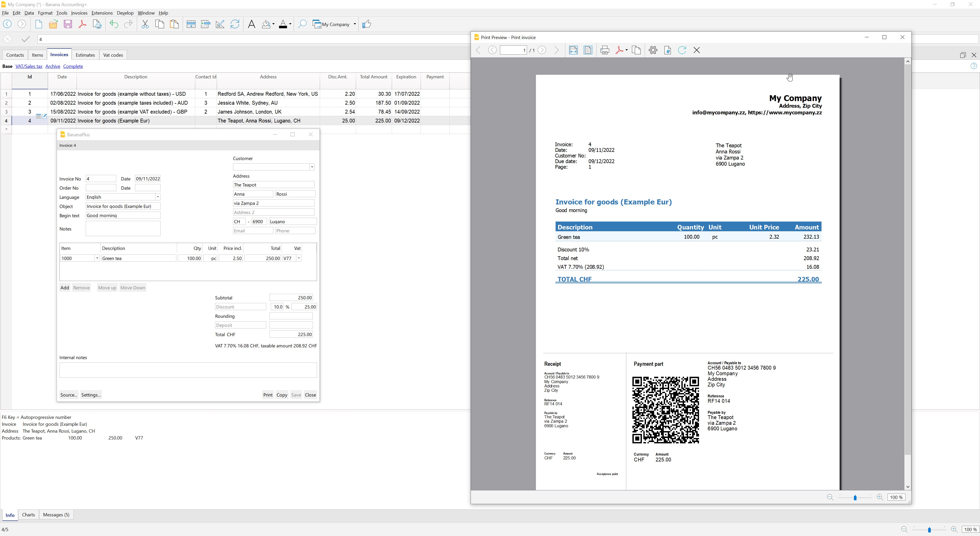Open the VAT/Sales tax view link
This screenshot has width=980, height=536.
pyautogui.click(x=29, y=66)
